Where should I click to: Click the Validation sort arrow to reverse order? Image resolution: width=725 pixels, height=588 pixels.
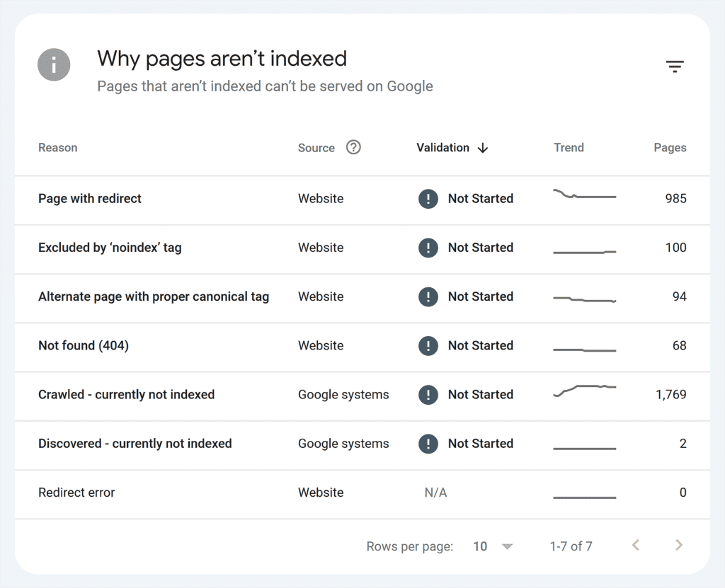pos(483,148)
